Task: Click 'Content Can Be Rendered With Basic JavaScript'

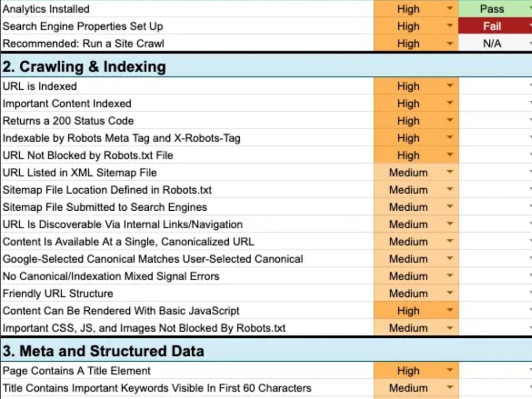Action: click(187, 311)
